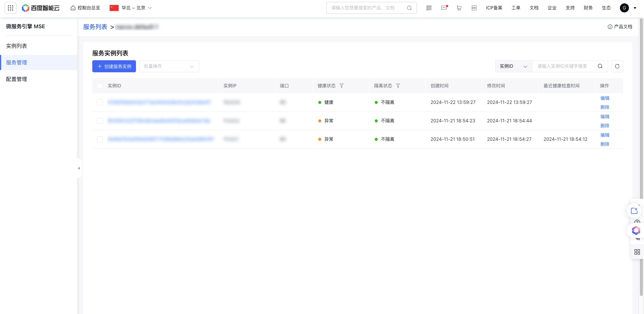Click the 最近健康检查时间 column header
644x314 pixels.
562,86
